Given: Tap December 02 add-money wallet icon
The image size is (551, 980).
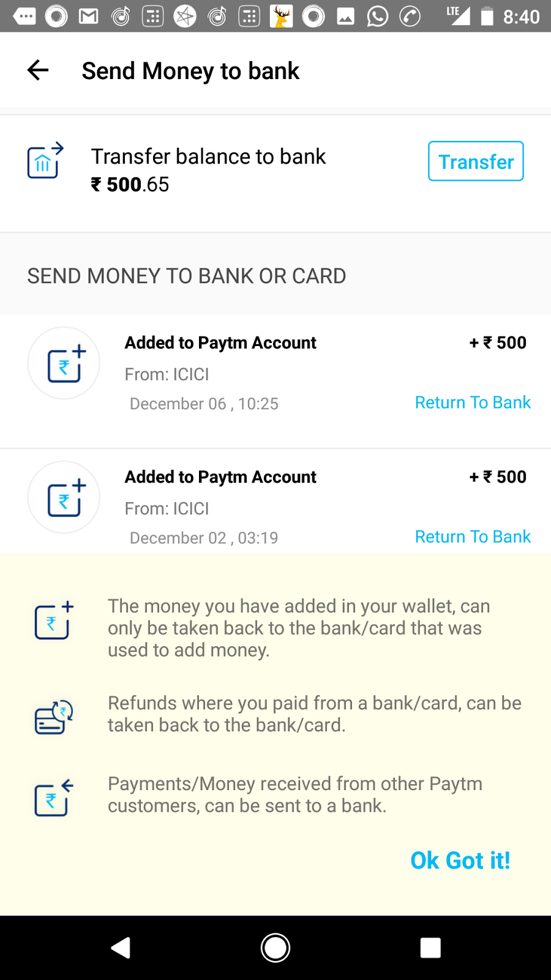Looking at the screenshot, I should coord(64,497).
